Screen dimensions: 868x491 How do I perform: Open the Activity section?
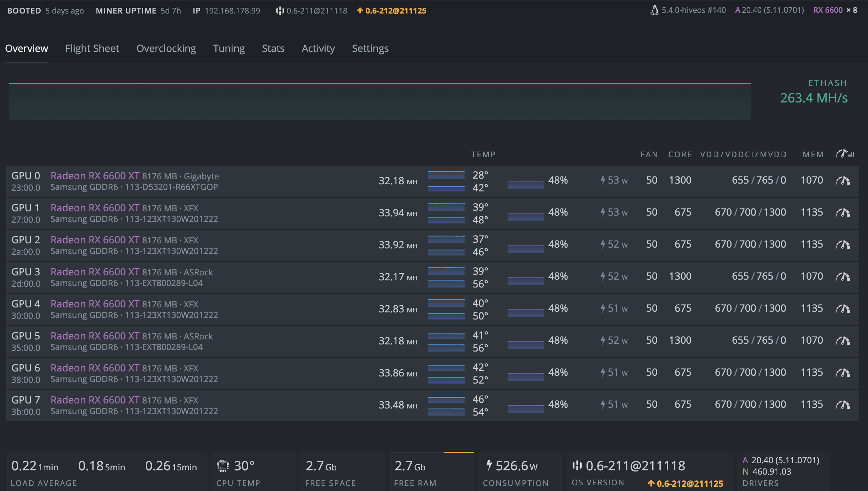[318, 48]
